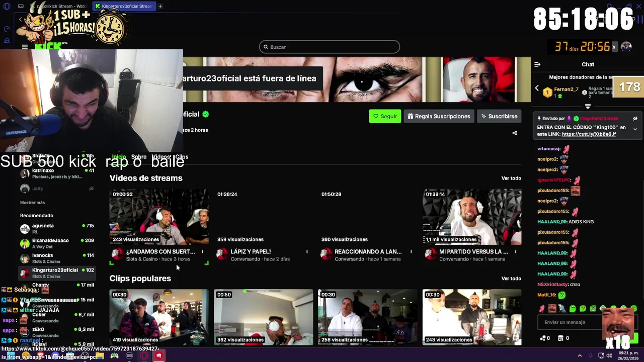Expand followed channels with Mostrar más
Screen dimensions: 644x362
click(x=32, y=203)
